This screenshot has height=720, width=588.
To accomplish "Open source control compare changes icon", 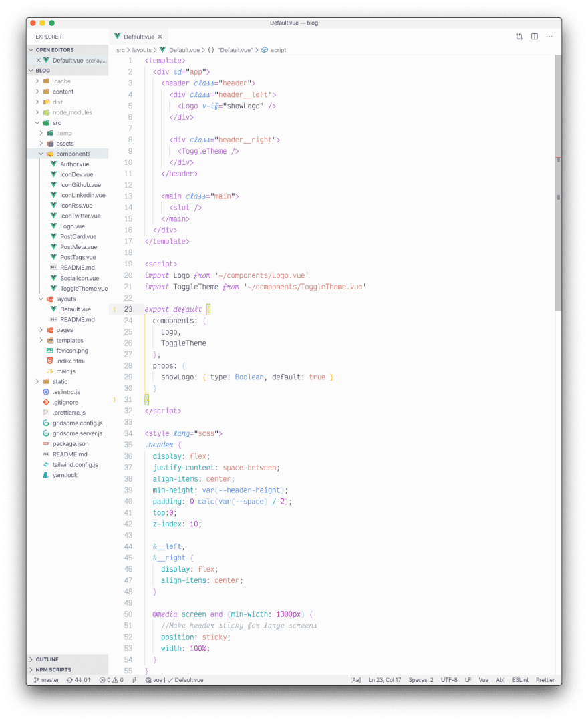I will tap(519, 37).
